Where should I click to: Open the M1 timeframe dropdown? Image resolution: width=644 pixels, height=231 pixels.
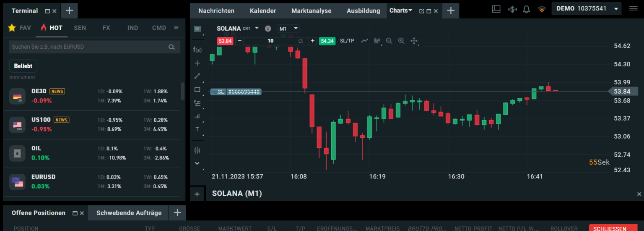[289, 29]
